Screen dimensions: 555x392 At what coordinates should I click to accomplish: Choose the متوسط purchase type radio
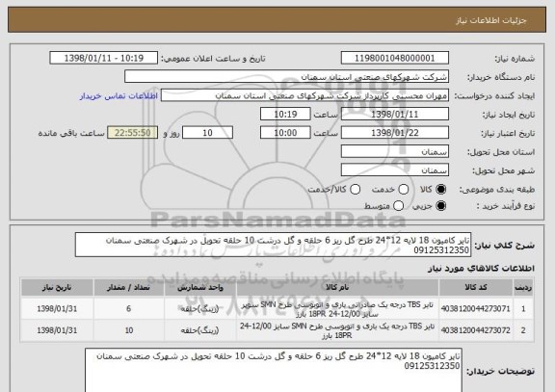click(x=398, y=206)
